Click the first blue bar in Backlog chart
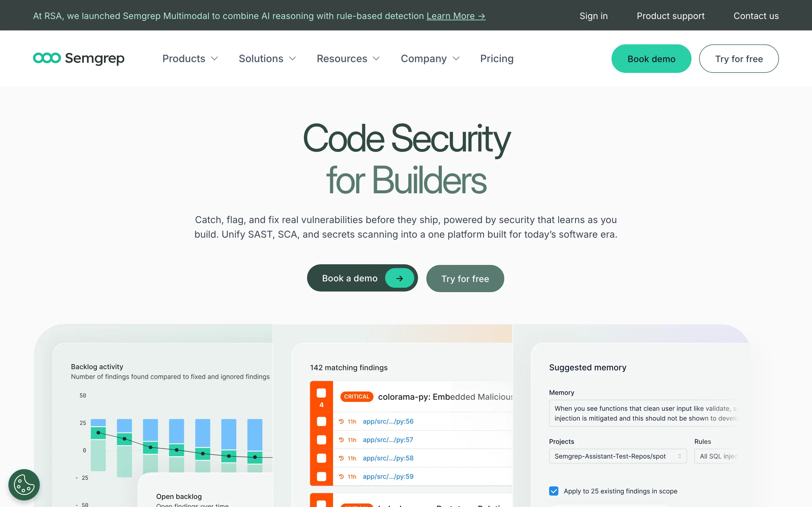812x507 pixels. point(98,422)
